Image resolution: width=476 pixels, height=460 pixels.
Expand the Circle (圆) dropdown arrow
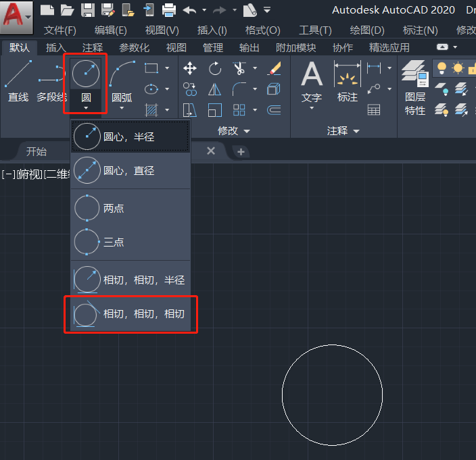pos(86,107)
